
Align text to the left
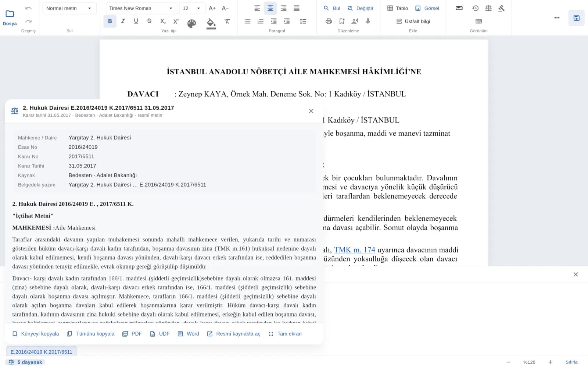pos(257,8)
